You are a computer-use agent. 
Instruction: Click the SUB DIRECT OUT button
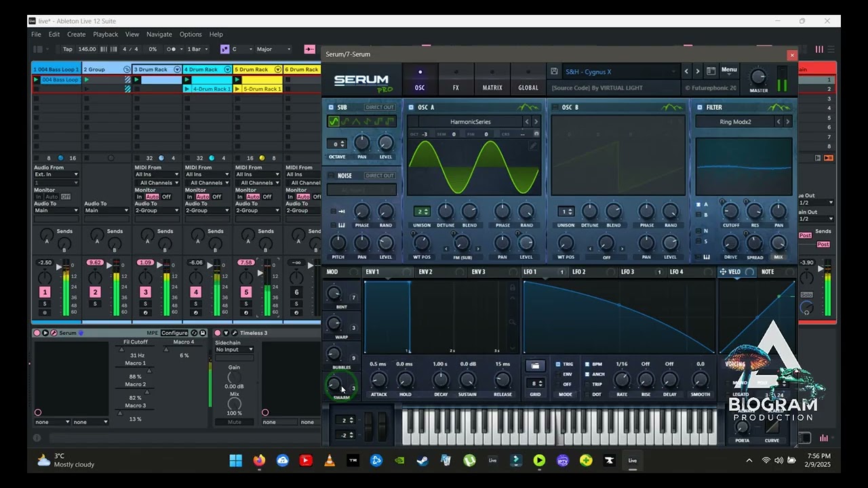pyautogui.click(x=380, y=107)
